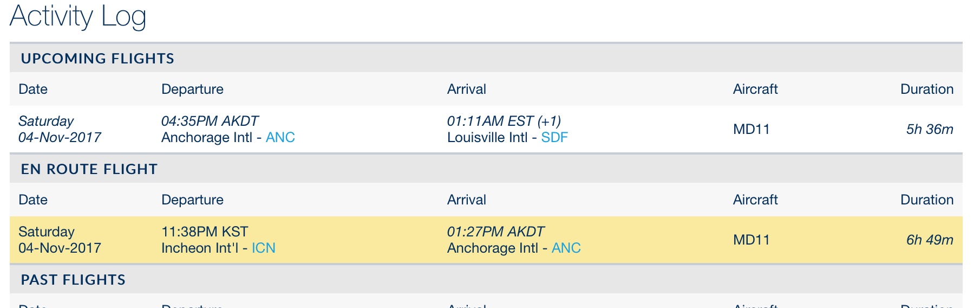Select the 6h 49m en route duration
The width and height of the screenshot is (980, 308).
(x=929, y=240)
